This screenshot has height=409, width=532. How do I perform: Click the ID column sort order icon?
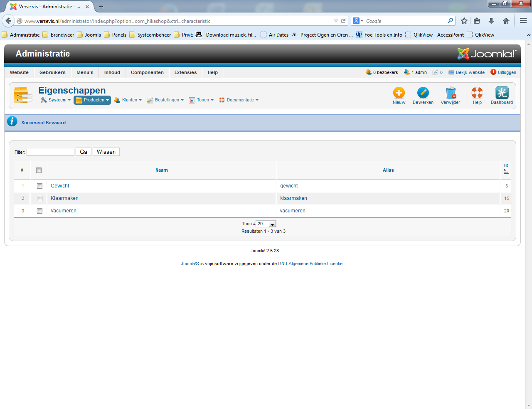pyautogui.click(x=506, y=172)
